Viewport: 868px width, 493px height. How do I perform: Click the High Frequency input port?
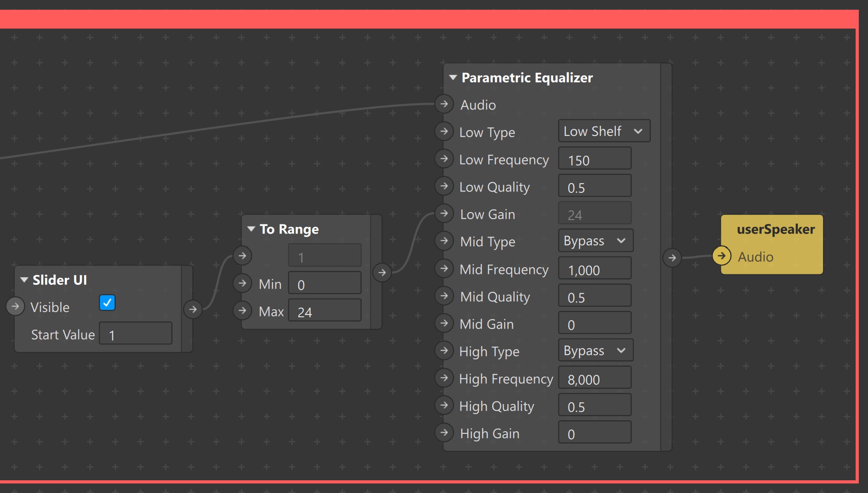444,378
